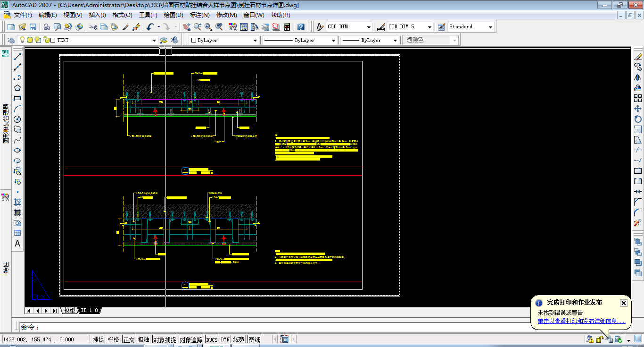Click the Zoom Previous icon

pos(219,27)
